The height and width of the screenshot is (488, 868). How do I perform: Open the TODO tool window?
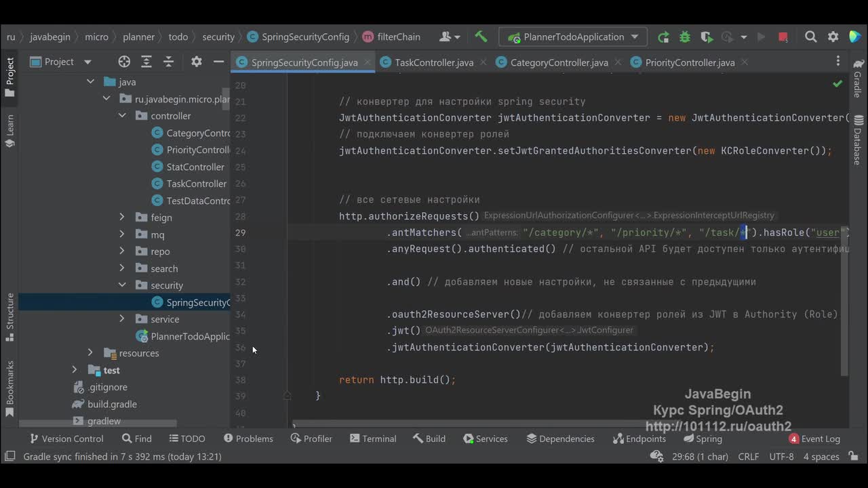point(187,439)
